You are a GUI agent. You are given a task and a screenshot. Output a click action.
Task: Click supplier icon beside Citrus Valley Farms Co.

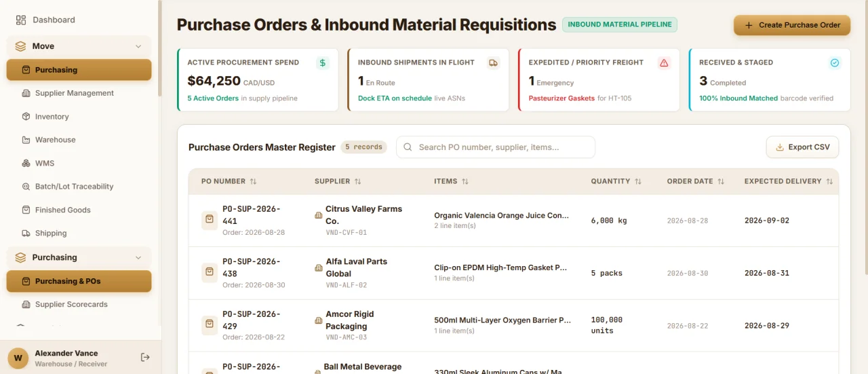(x=319, y=215)
